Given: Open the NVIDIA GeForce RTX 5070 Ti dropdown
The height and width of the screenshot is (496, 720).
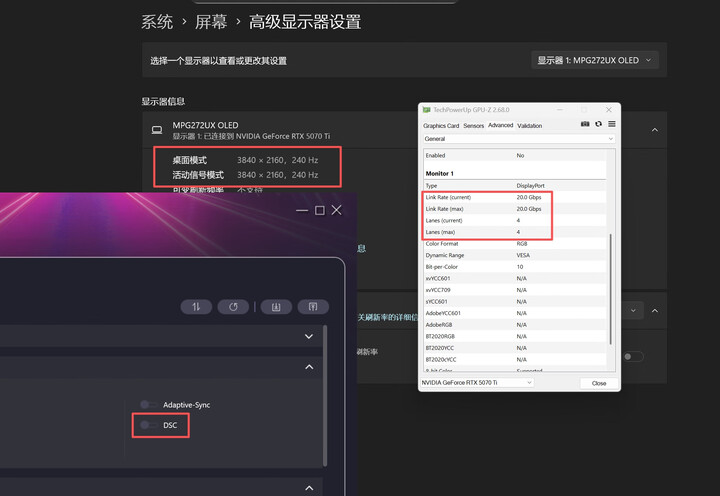Looking at the screenshot, I should coord(477,383).
